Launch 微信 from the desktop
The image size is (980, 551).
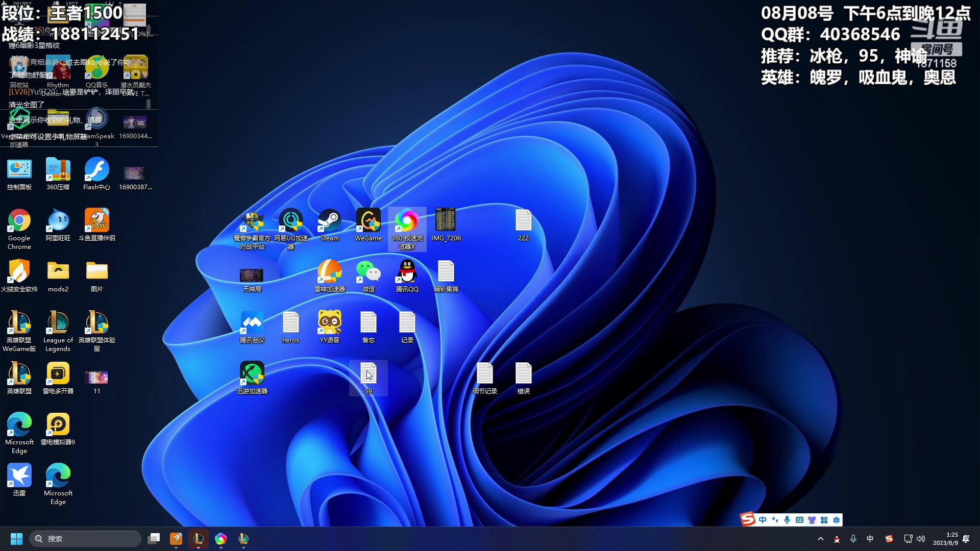[369, 276]
